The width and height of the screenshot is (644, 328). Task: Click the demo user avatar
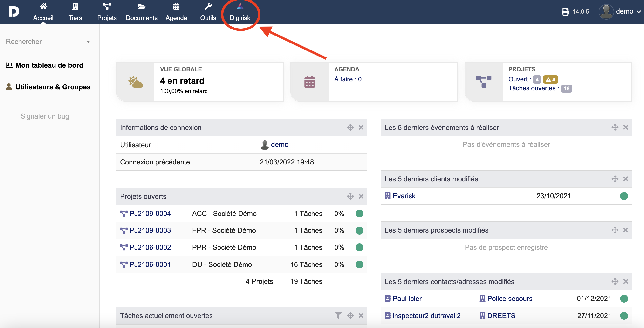pyautogui.click(x=606, y=12)
